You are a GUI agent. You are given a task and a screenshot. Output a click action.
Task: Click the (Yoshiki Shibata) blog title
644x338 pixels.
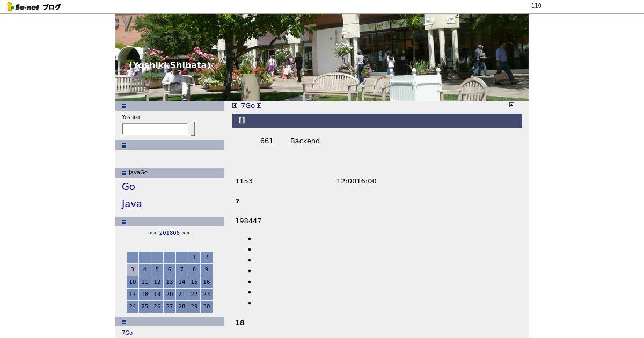170,65
